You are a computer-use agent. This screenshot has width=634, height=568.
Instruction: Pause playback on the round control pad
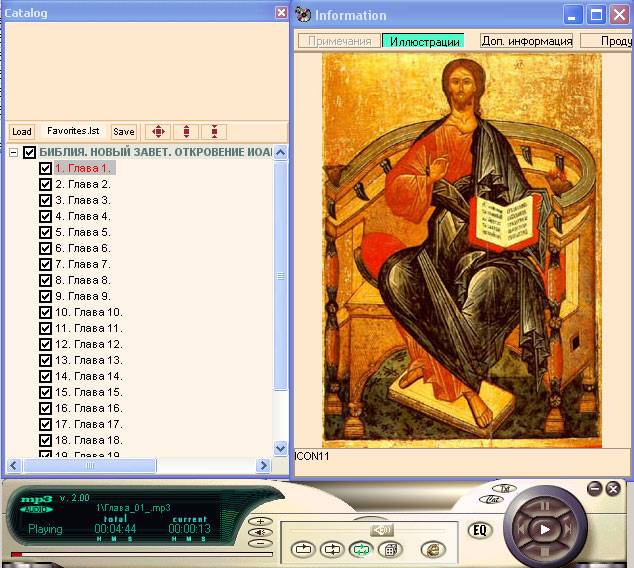tap(545, 506)
